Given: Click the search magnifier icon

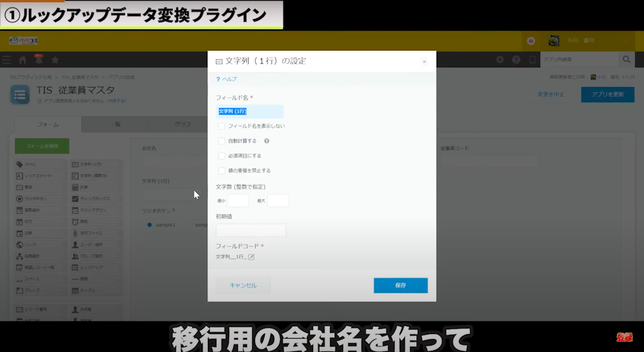Looking at the screenshot, I should pos(626,60).
